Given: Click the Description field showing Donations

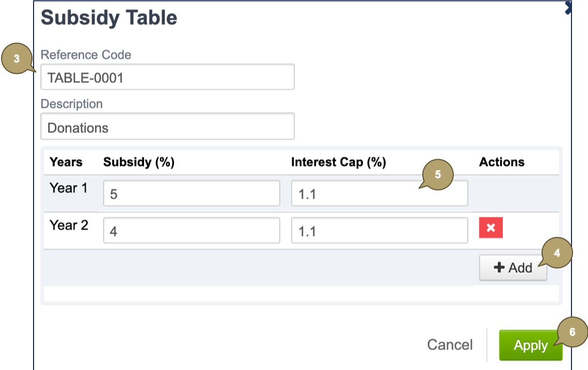Looking at the screenshot, I should click(167, 126).
